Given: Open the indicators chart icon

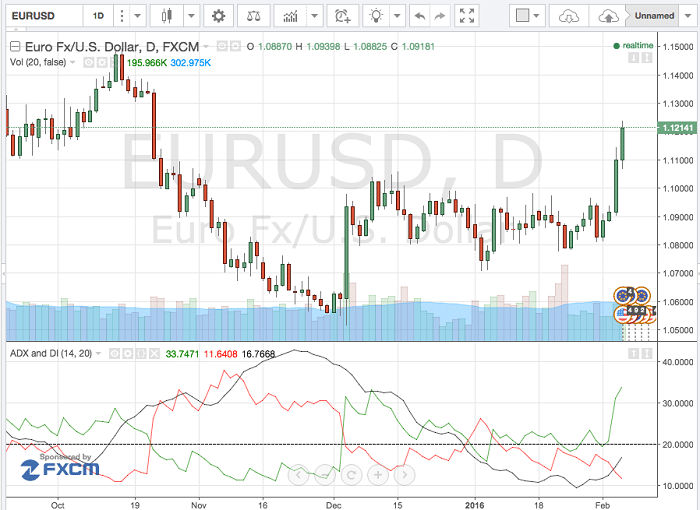Looking at the screenshot, I should [x=291, y=16].
